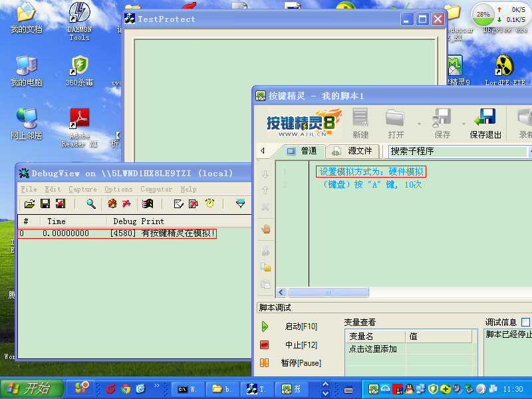Screen dimensions: 532x399
Task: Click the 搜索子程序 search field
Action: pos(458,152)
